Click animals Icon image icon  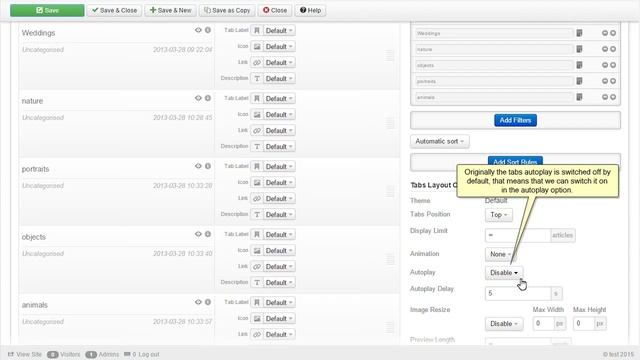(257, 318)
